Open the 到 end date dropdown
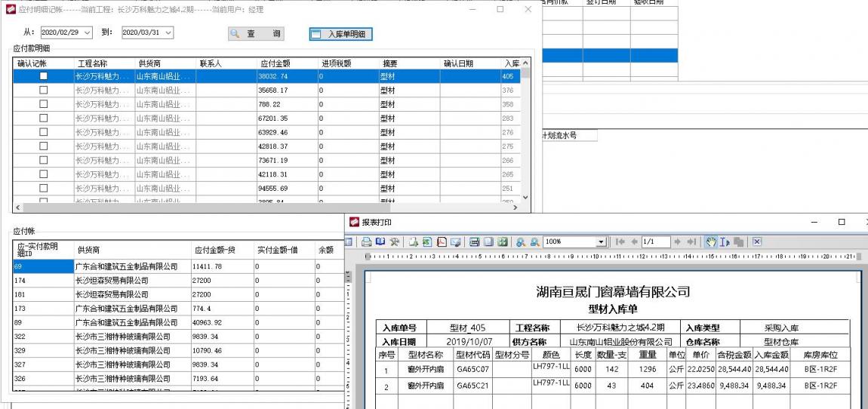This screenshot has height=409, width=868. pos(168,33)
